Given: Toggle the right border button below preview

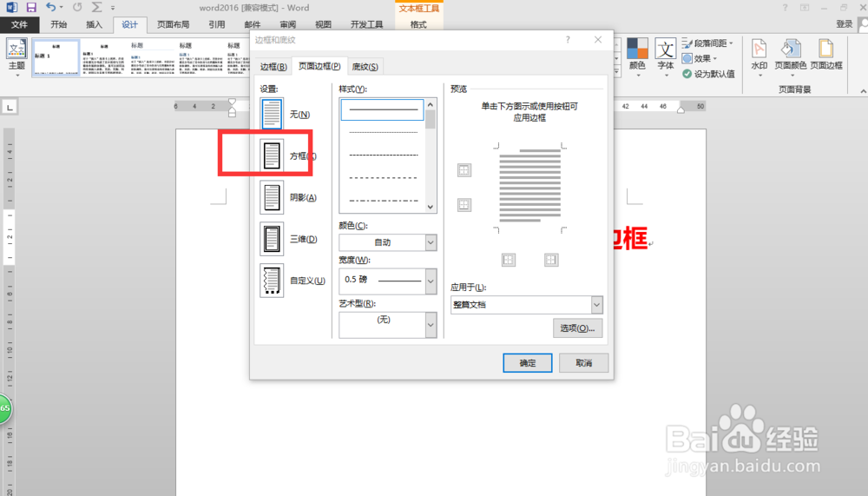Looking at the screenshot, I should pyautogui.click(x=551, y=260).
